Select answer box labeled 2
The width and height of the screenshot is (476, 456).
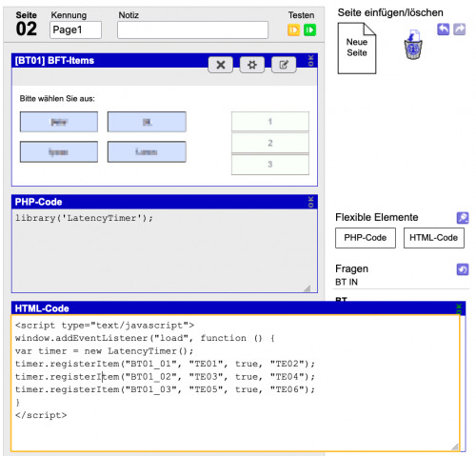(x=270, y=143)
